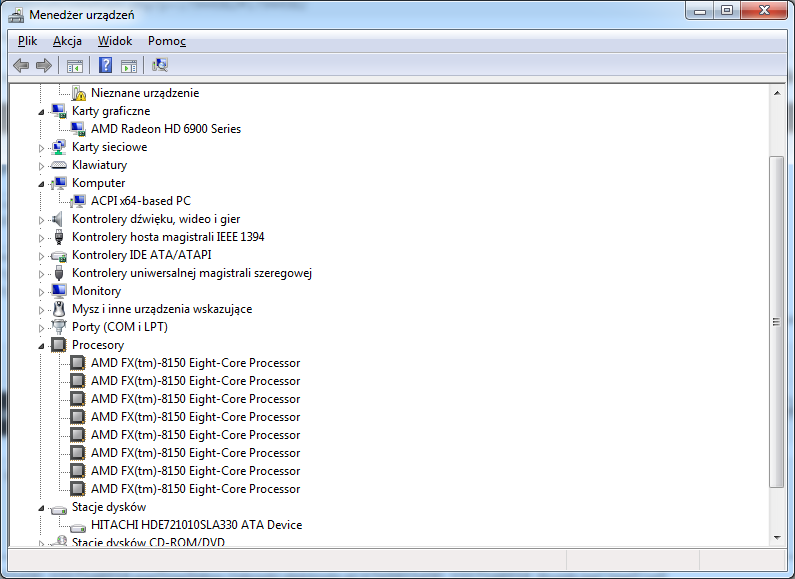The image size is (795, 579).
Task: Select ACPI x64-based PC label
Action: pos(141,201)
